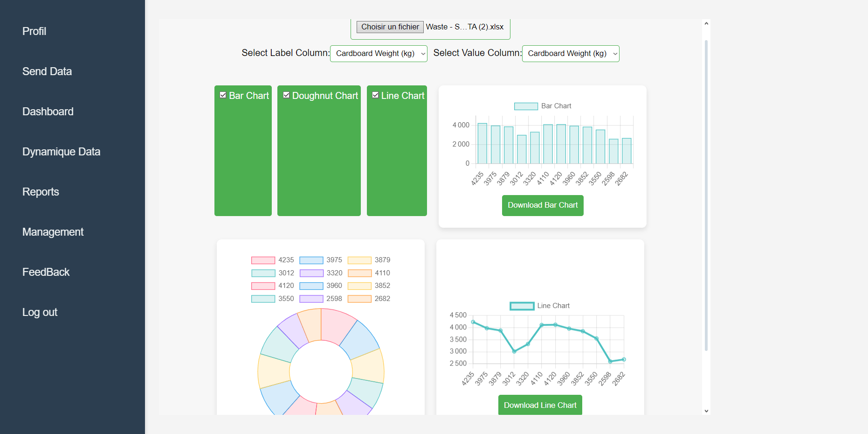Click the scroll down arrow of panel
The height and width of the screenshot is (434, 868).
point(706,411)
